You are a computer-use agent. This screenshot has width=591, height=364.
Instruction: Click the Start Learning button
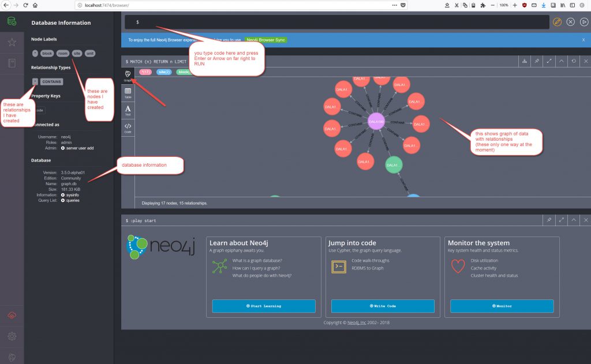tap(264, 306)
